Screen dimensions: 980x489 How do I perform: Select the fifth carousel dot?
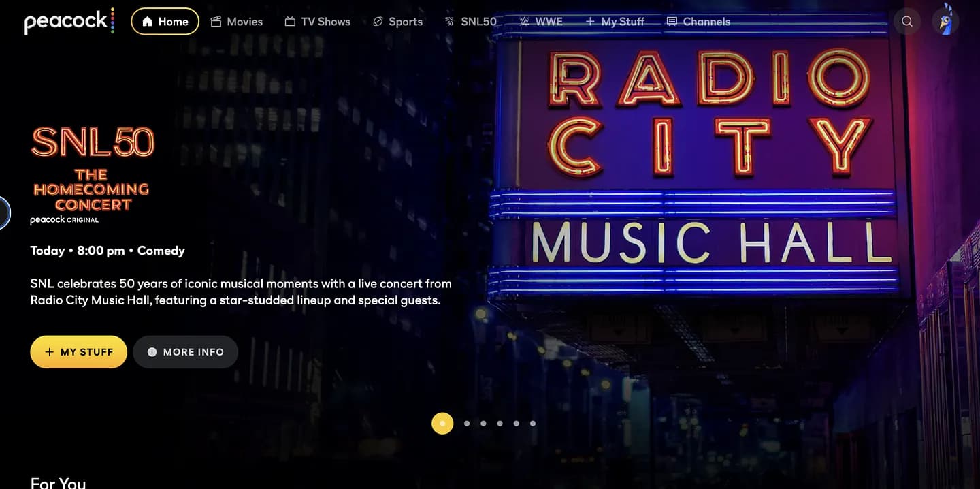click(516, 423)
